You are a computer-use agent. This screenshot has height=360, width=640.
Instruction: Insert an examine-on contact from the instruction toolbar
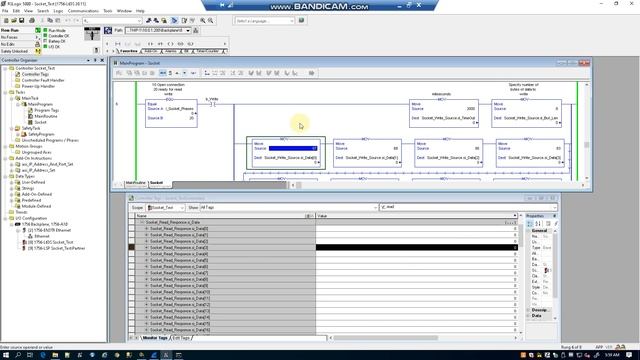(151, 44)
